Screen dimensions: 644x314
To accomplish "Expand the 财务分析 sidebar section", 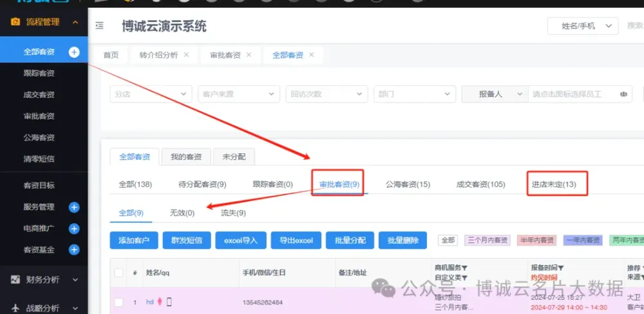I will 44,280.
